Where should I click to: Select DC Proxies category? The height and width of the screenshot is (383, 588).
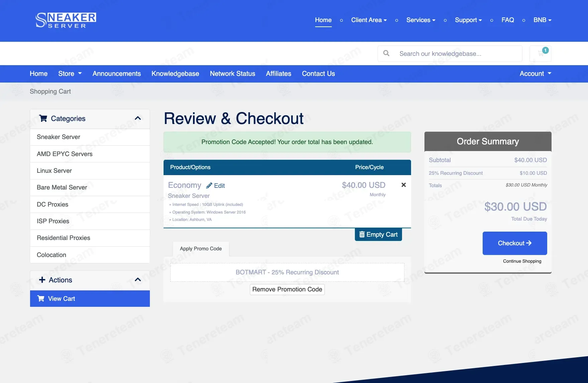tap(90, 205)
